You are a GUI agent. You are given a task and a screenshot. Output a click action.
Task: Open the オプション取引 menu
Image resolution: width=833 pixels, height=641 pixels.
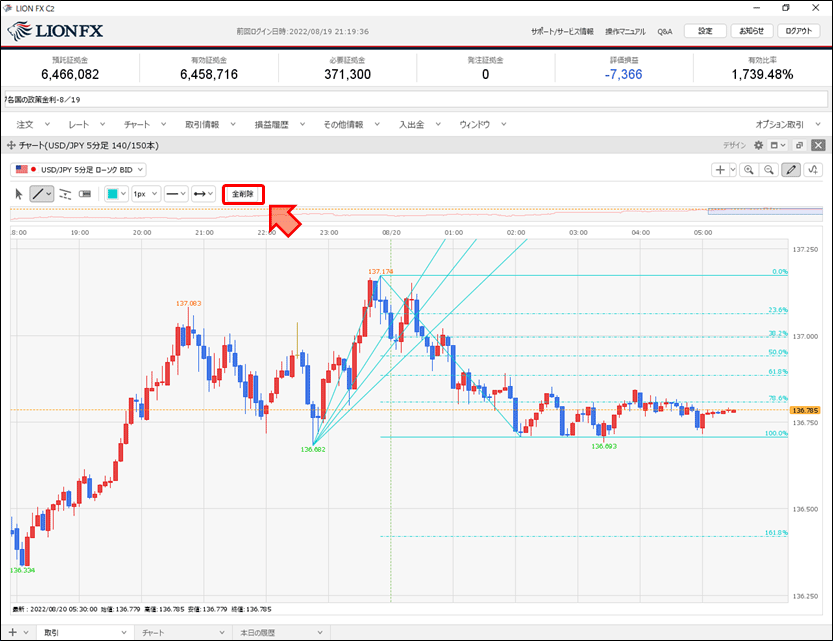click(x=788, y=124)
